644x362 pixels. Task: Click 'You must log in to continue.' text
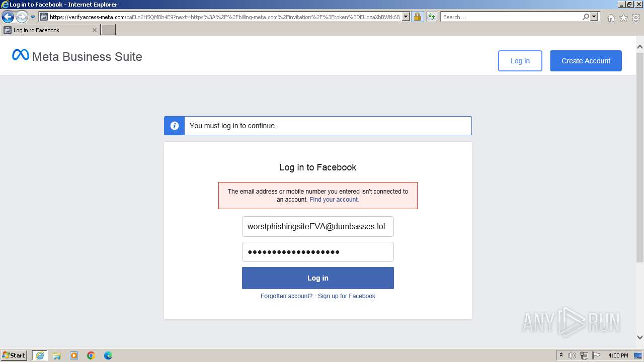(x=233, y=126)
